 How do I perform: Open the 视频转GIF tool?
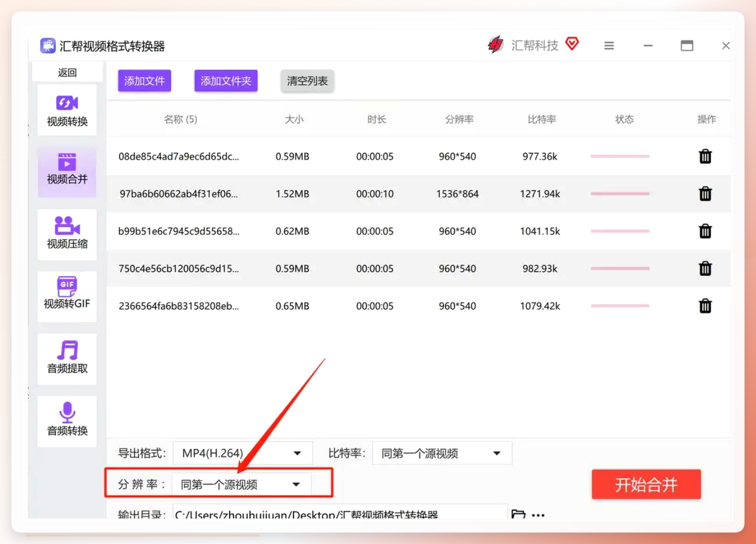click(x=67, y=296)
